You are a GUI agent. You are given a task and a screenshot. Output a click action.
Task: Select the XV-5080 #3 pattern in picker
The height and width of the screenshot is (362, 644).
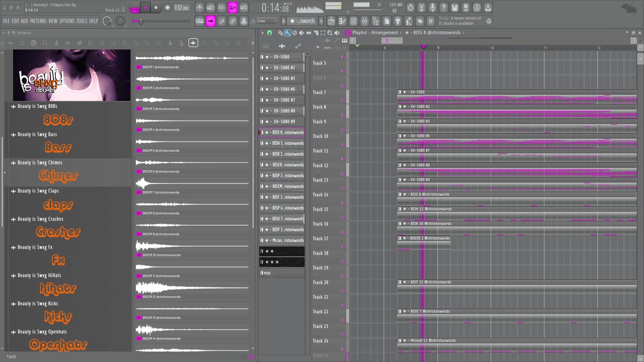point(282,78)
